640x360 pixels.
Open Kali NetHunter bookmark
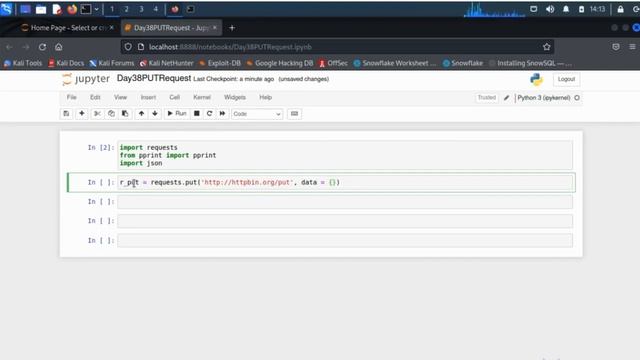coord(167,63)
